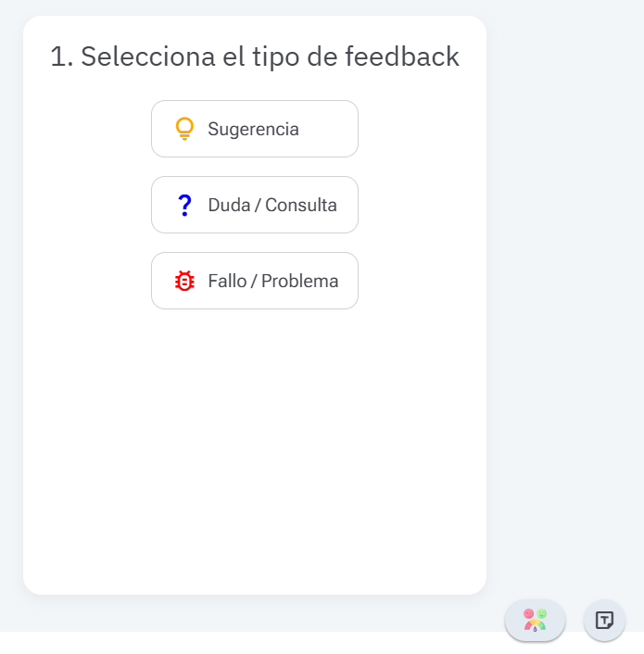Select the Duda / Consulta option

(255, 205)
